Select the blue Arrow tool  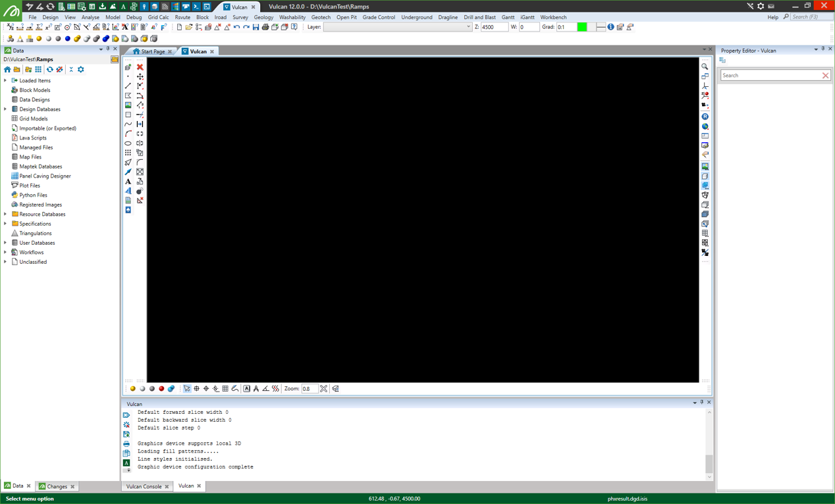coord(128,172)
